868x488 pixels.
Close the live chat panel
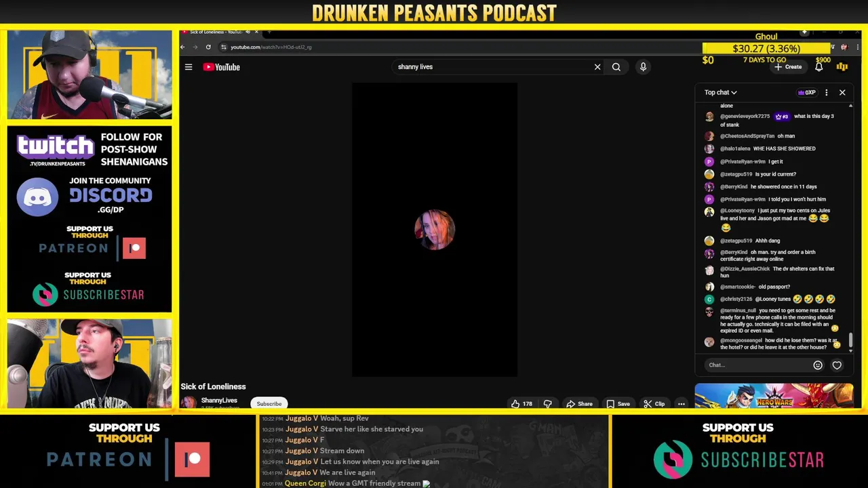(842, 92)
